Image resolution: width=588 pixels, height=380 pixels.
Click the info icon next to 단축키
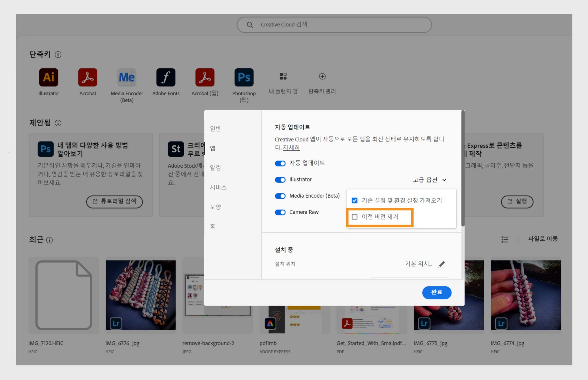[x=58, y=55]
